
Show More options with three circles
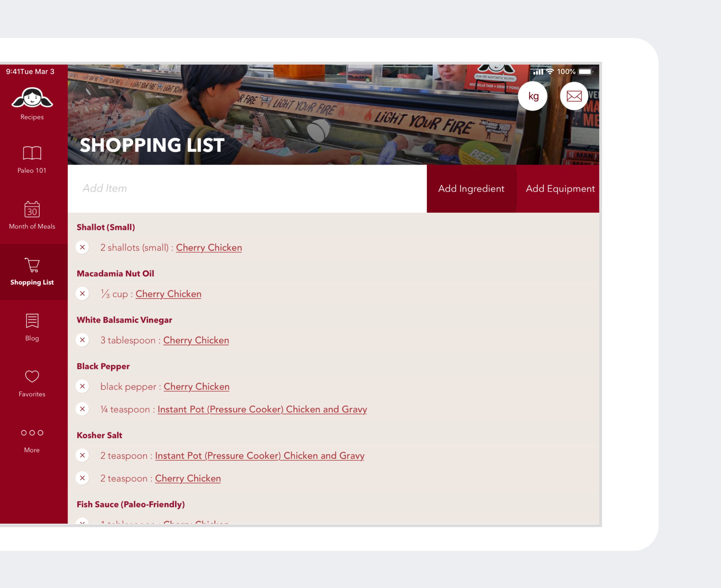tap(32, 433)
